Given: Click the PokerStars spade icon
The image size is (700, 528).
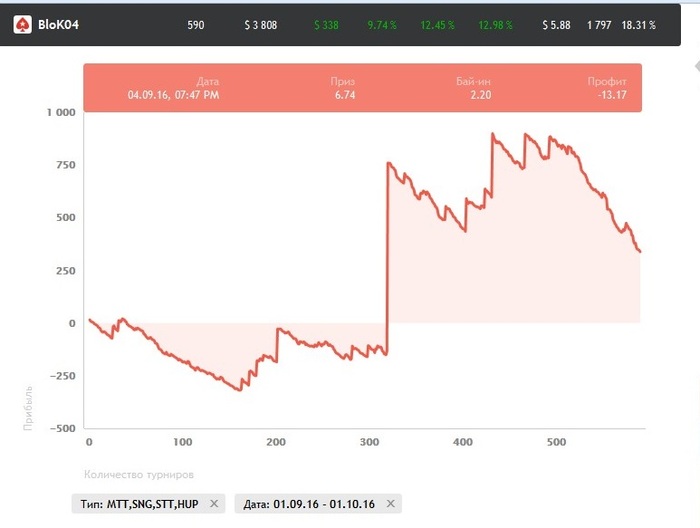Looking at the screenshot, I should point(20,24).
